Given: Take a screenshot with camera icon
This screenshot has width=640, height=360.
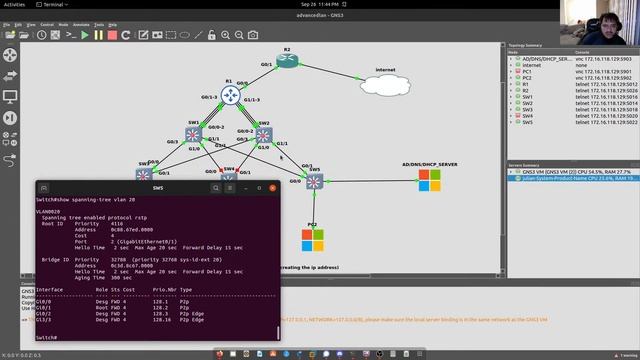Looking at the screenshot, I should (253, 35).
